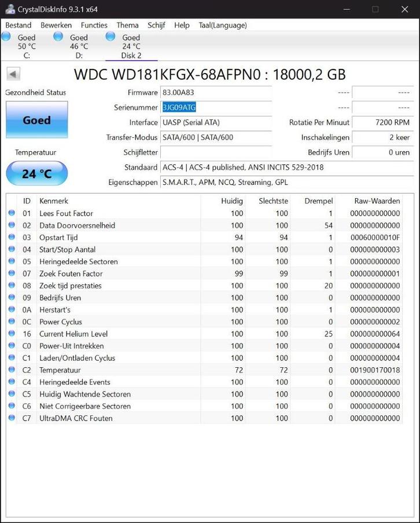Image resolution: width=420 pixels, height=523 pixels.
Task: Open the Taal(Language) menu
Action: point(223,25)
